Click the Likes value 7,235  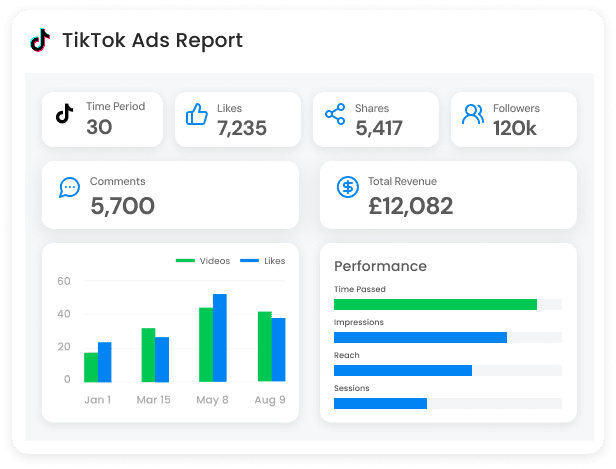tap(242, 128)
